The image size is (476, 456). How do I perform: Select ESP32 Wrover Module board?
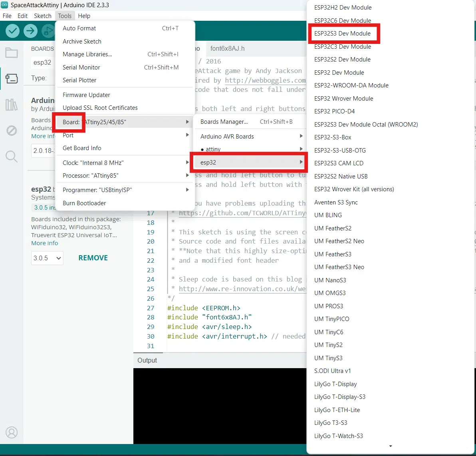pyautogui.click(x=344, y=98)
